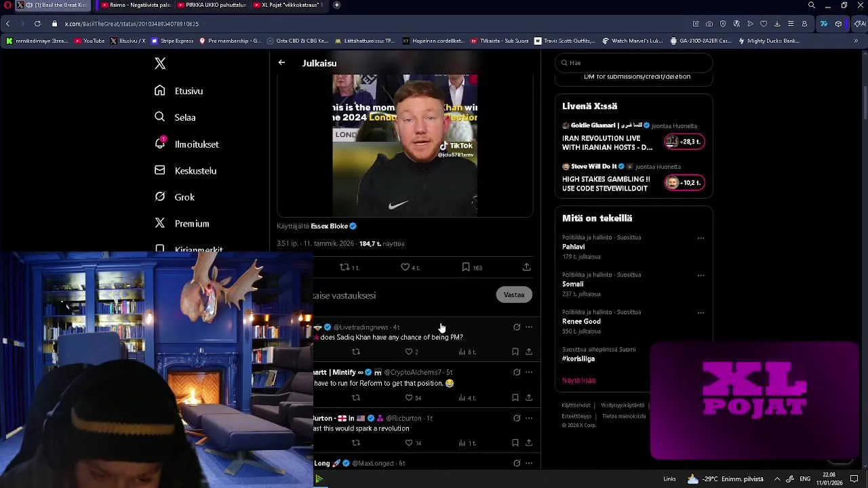
Task: Open Käyttöehdot footer link
Action: coord(576,405)
